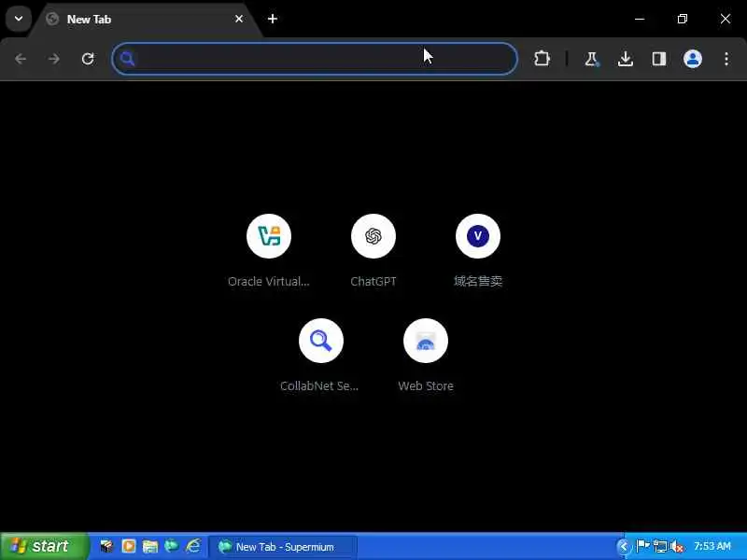Open the Windows start menu

click(44, 546)
